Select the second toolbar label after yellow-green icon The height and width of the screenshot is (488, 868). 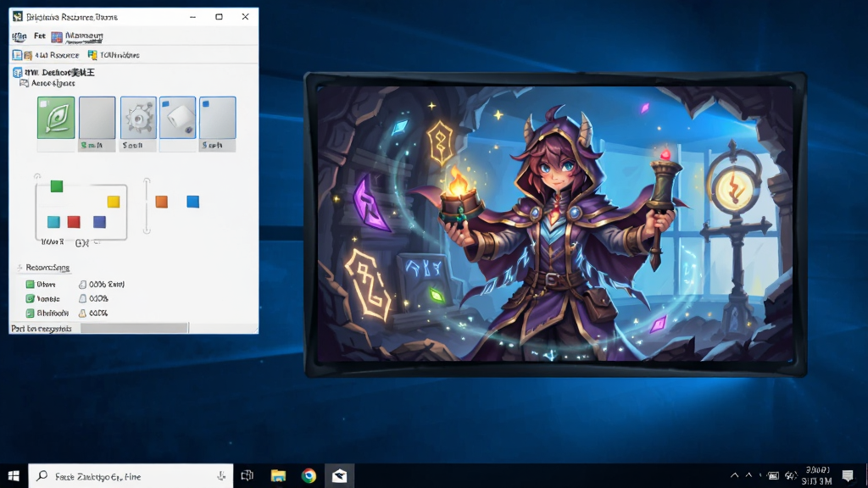tap(120, 55)
